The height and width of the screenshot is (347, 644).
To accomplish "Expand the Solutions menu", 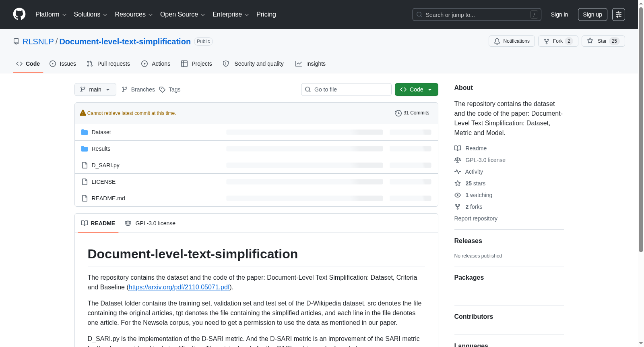I will [x=91, y=15].
